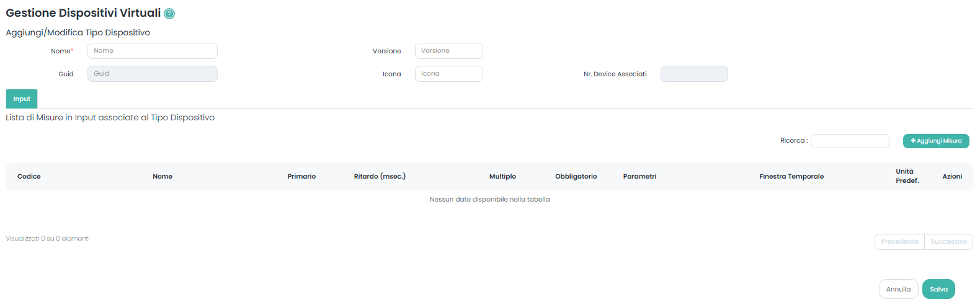This screenshot has height=307, width=980.
Task: Sort by Ritardo (msec.) column
Action: (380, 177)
